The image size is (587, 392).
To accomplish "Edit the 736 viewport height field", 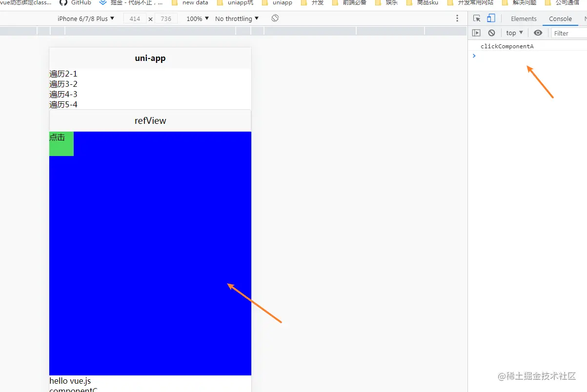I will click(x=166, y=19).
